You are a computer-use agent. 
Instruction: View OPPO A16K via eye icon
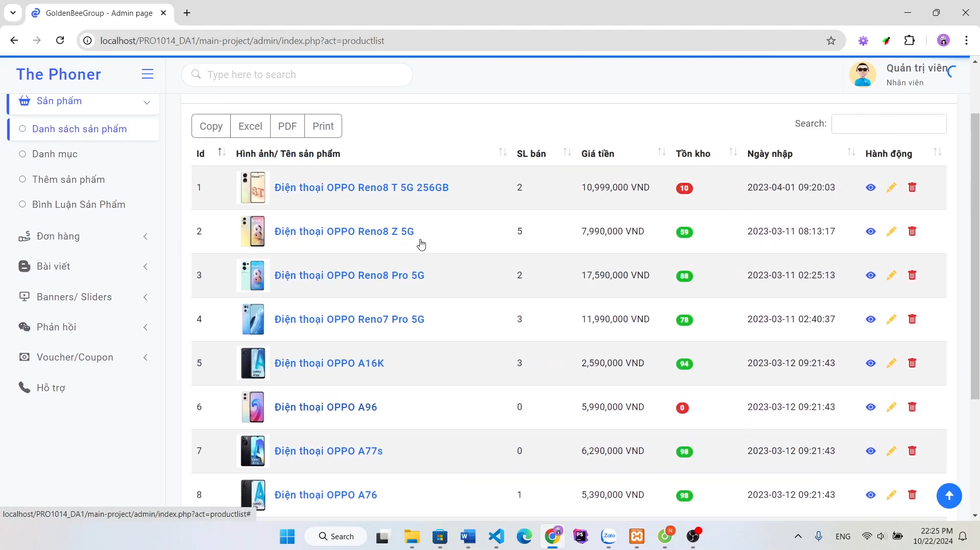(x=871, y=363)
